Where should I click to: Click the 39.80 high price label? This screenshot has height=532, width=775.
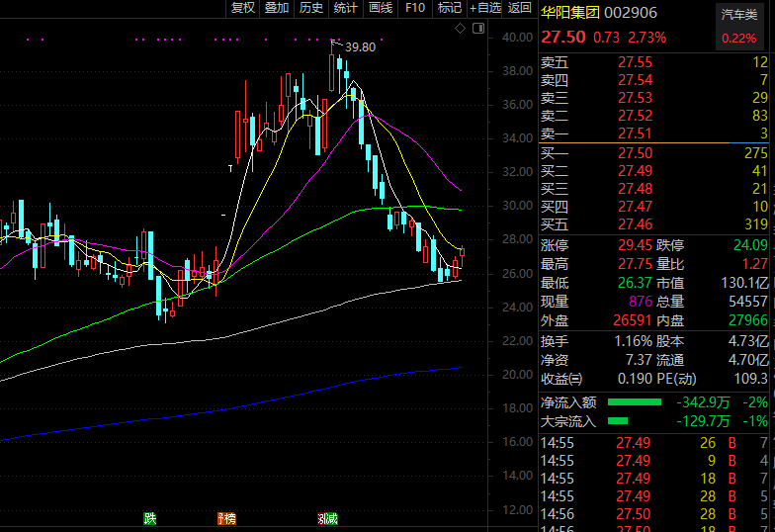tap(360, 47)
